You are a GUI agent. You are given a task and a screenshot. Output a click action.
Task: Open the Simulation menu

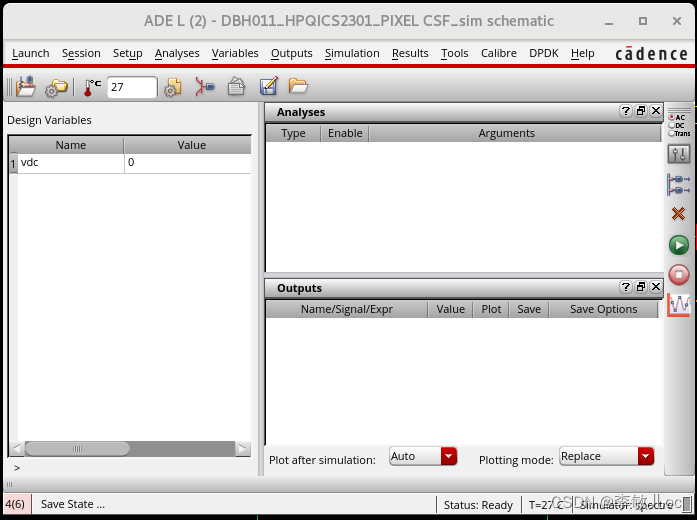tap(352, 53)
